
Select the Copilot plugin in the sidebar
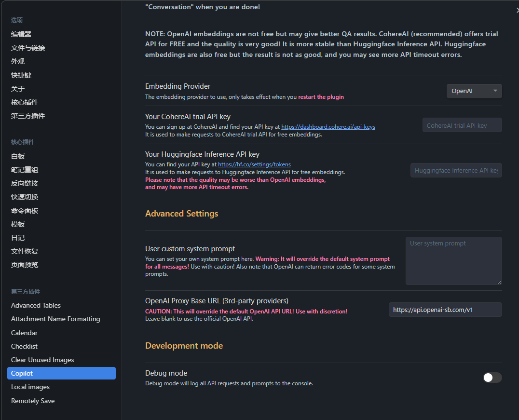(x=61, y=373)
